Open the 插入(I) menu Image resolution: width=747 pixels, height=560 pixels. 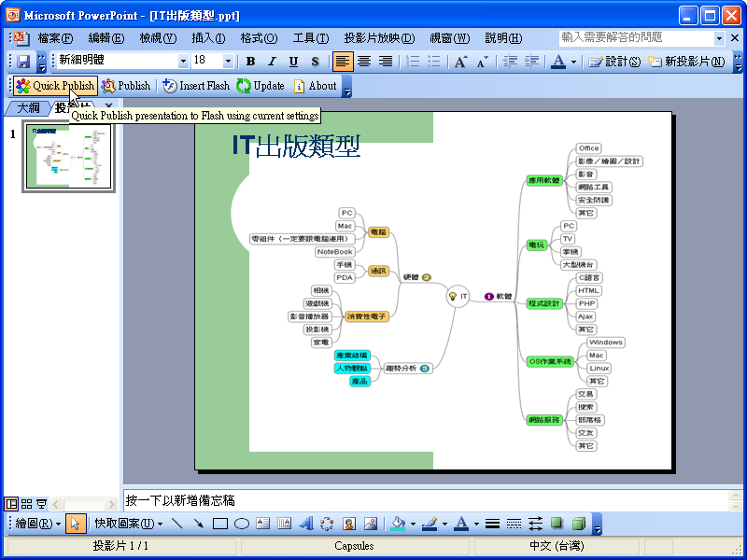coord(208,38)
